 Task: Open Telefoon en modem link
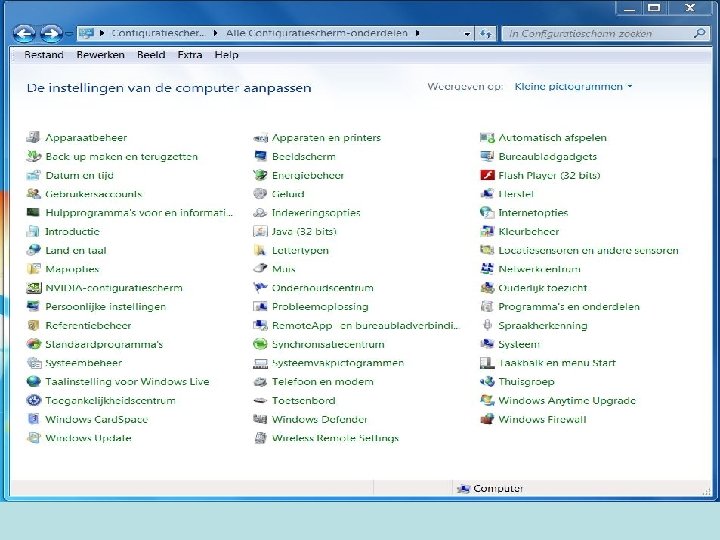[x=322, y=382]
